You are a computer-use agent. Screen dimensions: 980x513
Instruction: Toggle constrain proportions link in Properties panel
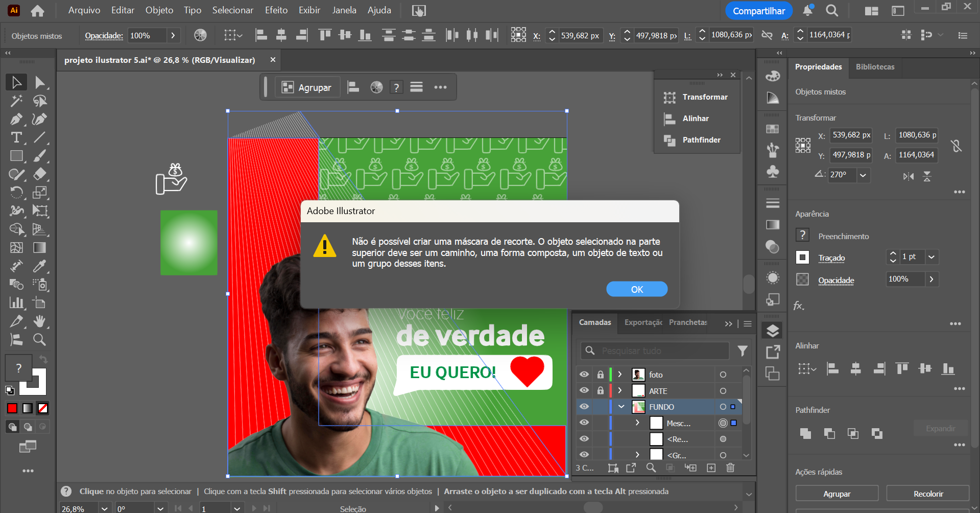click(x=957, y=146)
